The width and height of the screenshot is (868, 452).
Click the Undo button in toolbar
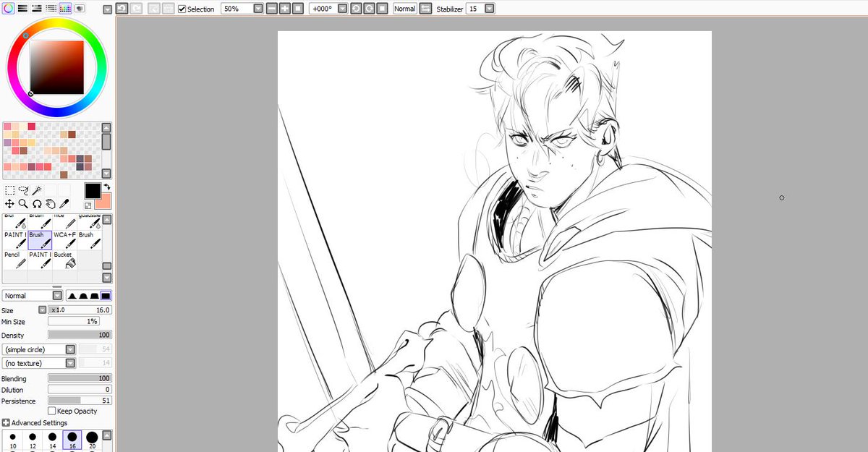[x=122, y=9]
